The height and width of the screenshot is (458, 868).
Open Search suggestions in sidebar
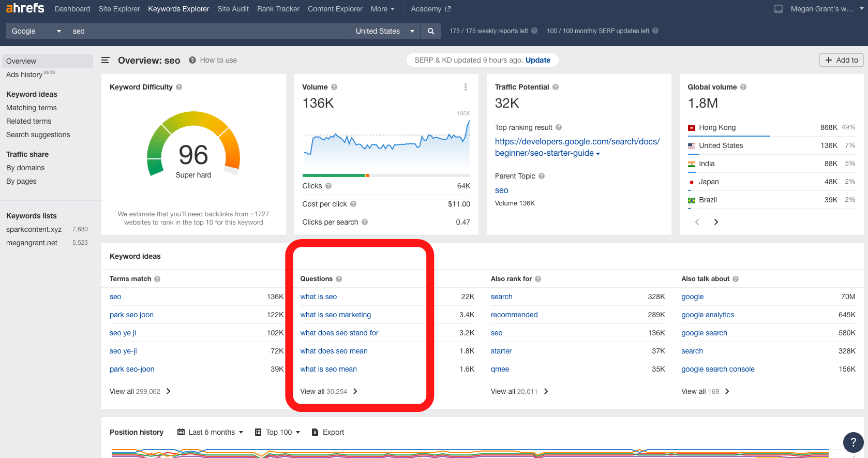[38, 135]
